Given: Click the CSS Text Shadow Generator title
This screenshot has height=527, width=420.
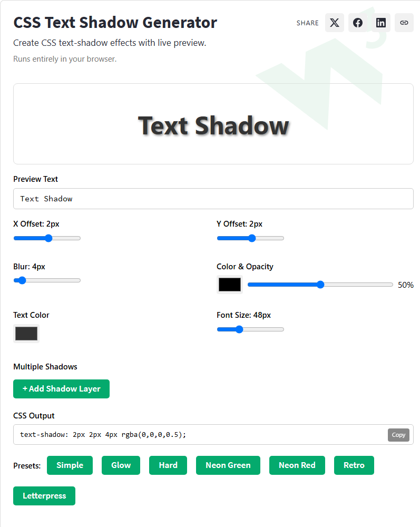Looking at the screenshot, I should (x=115, y=23).
